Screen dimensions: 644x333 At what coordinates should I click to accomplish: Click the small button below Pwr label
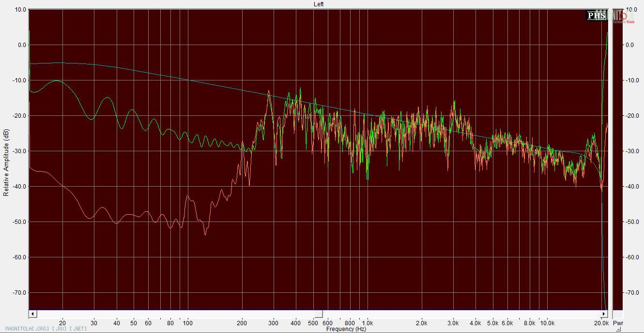coord(618,329)
